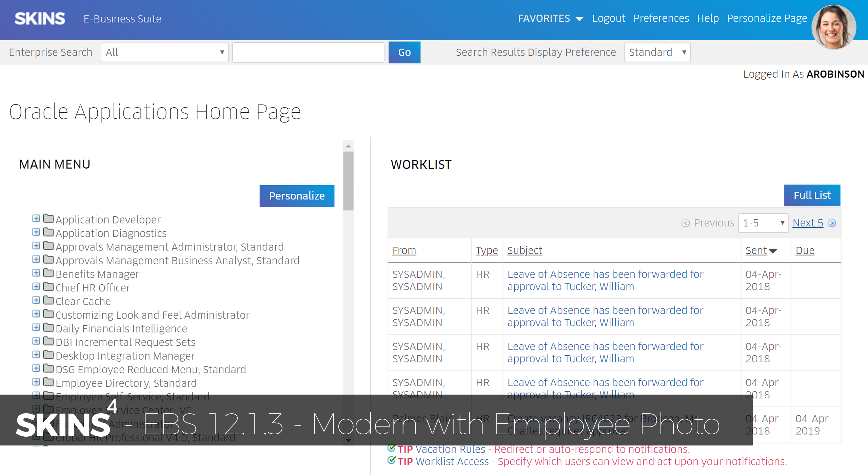Expand the Chief HR Officer node
Screen dimensions: 868x475
36,286
